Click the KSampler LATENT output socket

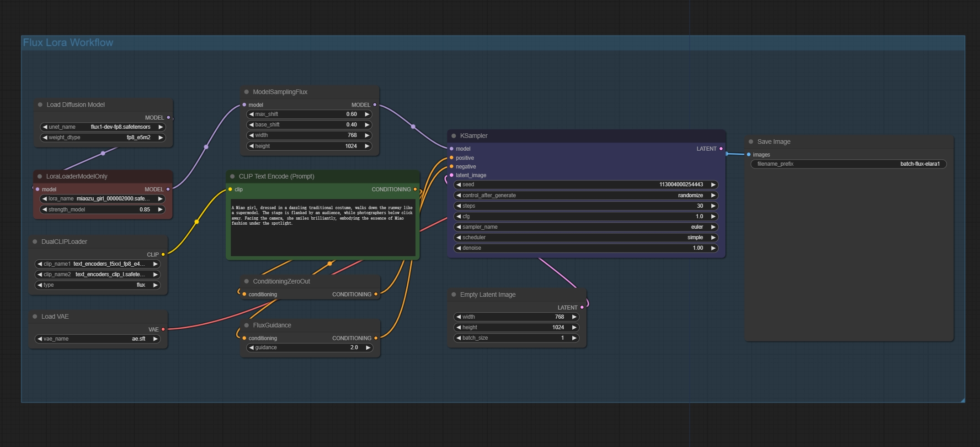(x=721, y=149)
